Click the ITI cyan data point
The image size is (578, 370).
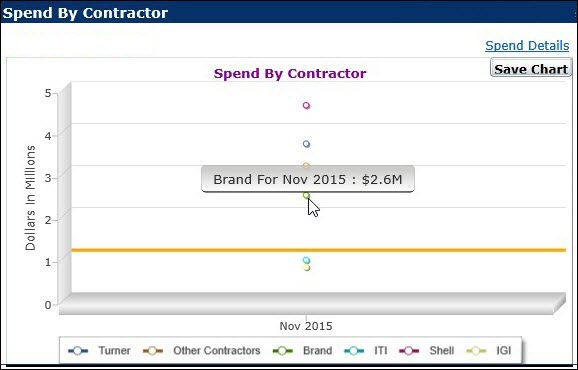coord(306,260)
